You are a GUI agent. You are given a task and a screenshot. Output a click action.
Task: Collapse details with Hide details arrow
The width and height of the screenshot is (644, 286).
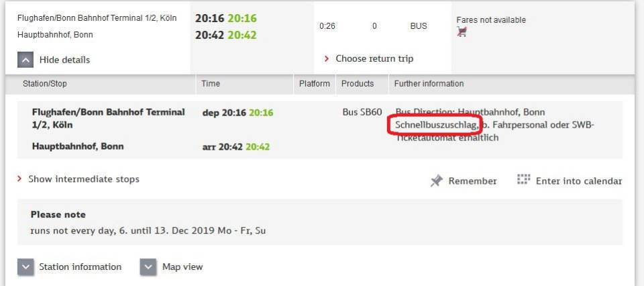[25, 60]
